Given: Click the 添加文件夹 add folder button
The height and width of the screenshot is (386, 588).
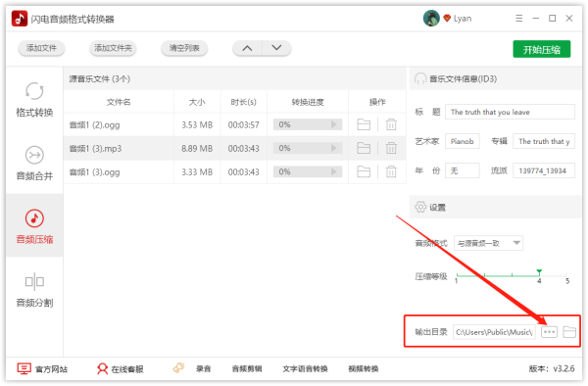Looking at the screenshot, I should tap(113, 48).
